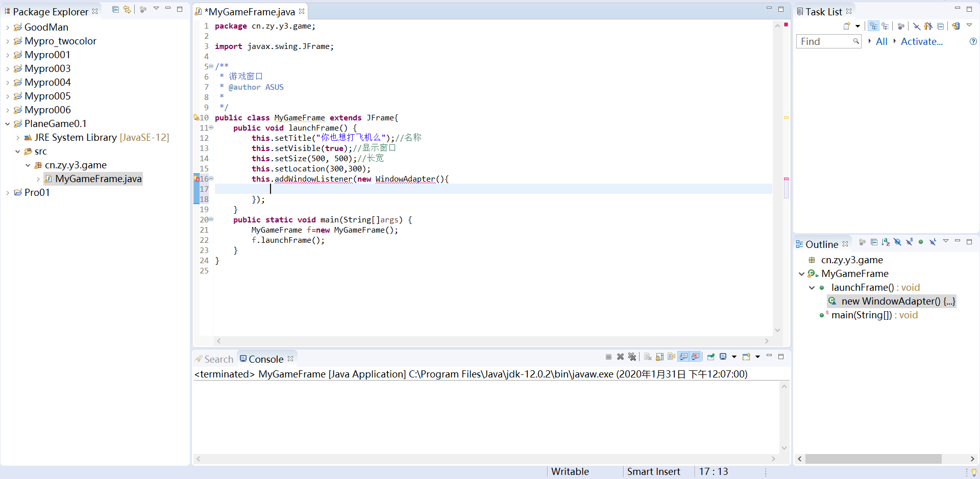Click Pin Console icon
Viewport: 980px width, 479px height.
click(711, 357)
